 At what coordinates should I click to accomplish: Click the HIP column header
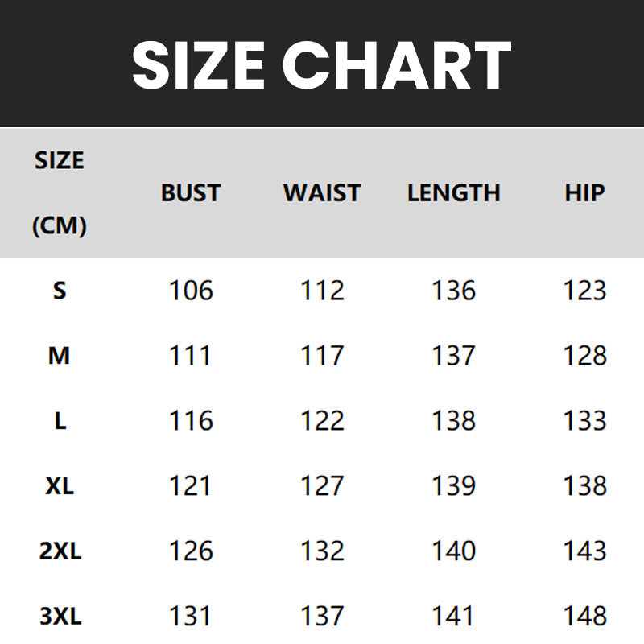click(584, 193)
